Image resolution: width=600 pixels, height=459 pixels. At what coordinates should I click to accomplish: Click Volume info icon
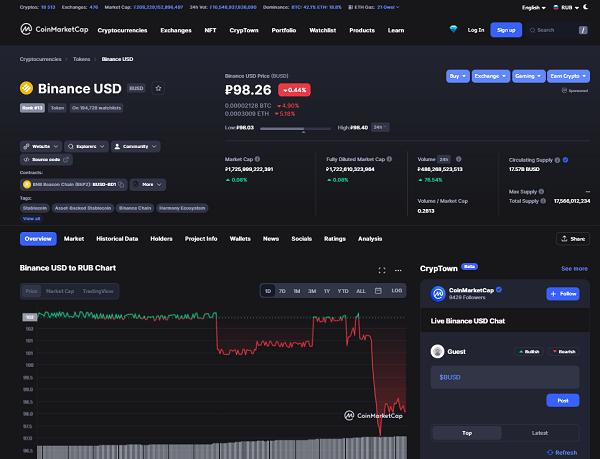point(458,159)
